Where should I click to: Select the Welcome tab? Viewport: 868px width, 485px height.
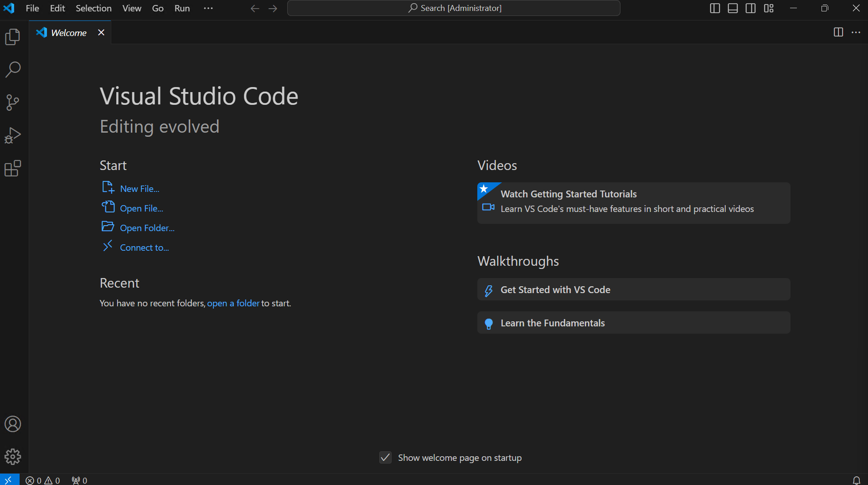[69, 32]
